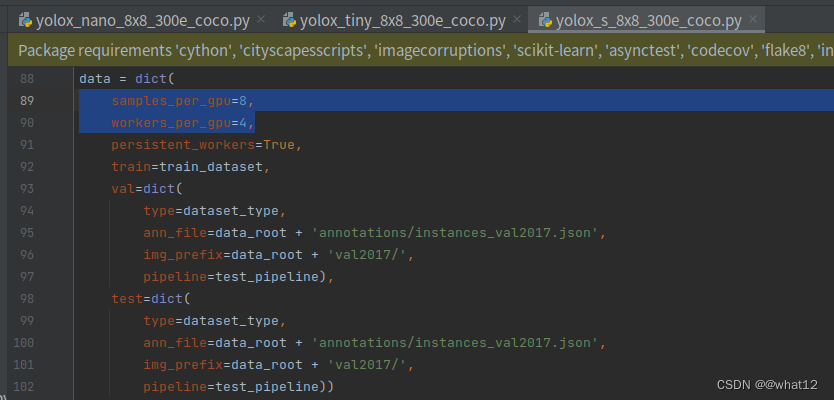Click img_prefix text on line 101
The width and height of the screenshot is (834, 400).
(279, 365)
